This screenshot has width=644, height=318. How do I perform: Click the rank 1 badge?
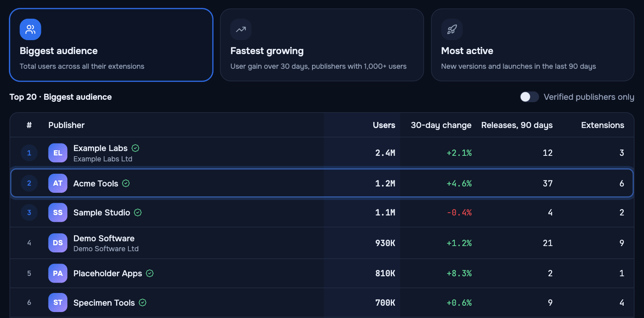tap(29, 153)
